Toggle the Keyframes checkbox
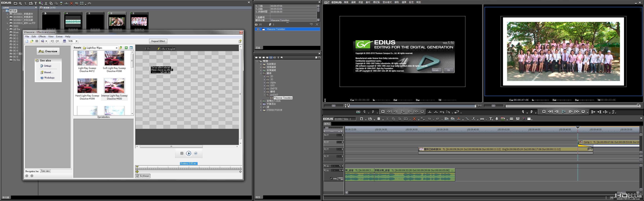 pos(137,176)
